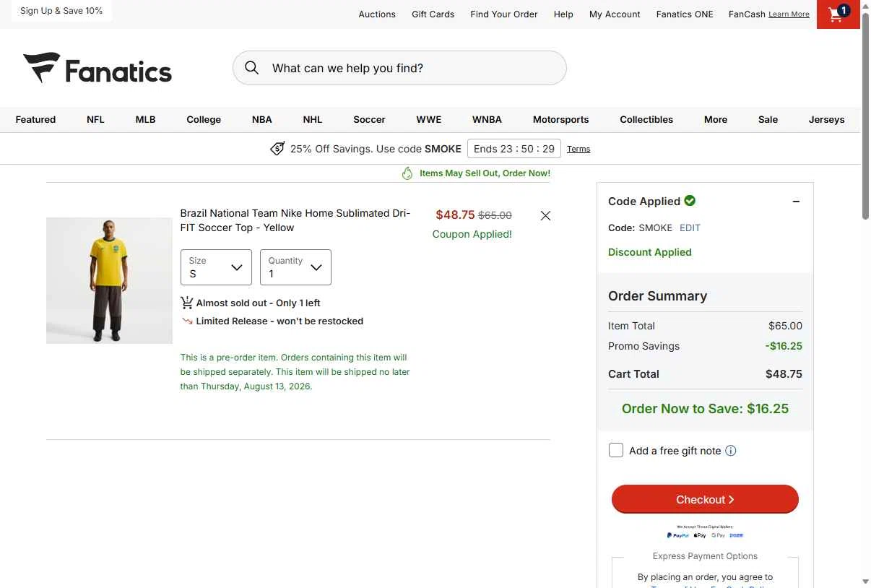This screenshot has height=588, width=871.
Task: Click the $48.75 sale price
Action: click(x=455, y=215)
